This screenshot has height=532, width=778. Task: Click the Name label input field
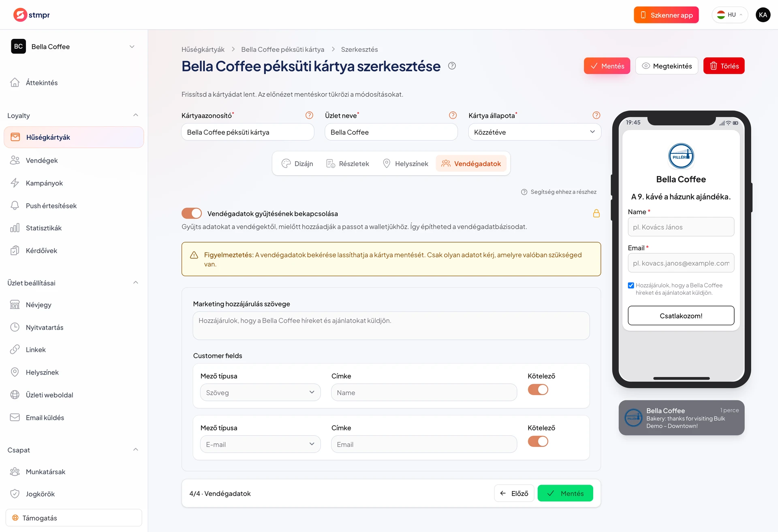pyautogui.click(x=424, y=392)
